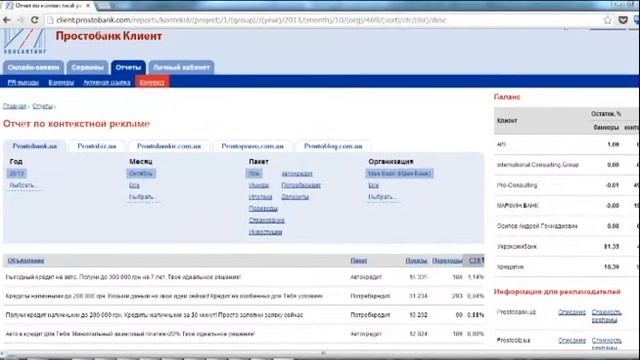Viewport: 640px width, 360px height.
Task: Select the Prostobiz.ua site tab
Action: (x=97, y=146)
